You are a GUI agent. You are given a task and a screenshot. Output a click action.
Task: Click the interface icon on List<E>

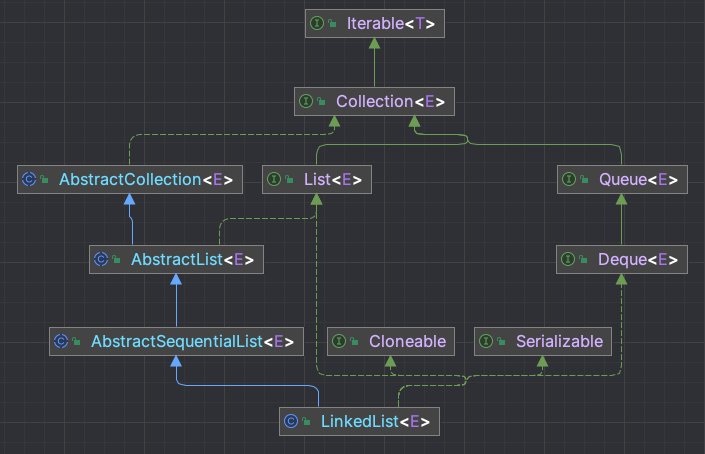click(x=274, y=179)
